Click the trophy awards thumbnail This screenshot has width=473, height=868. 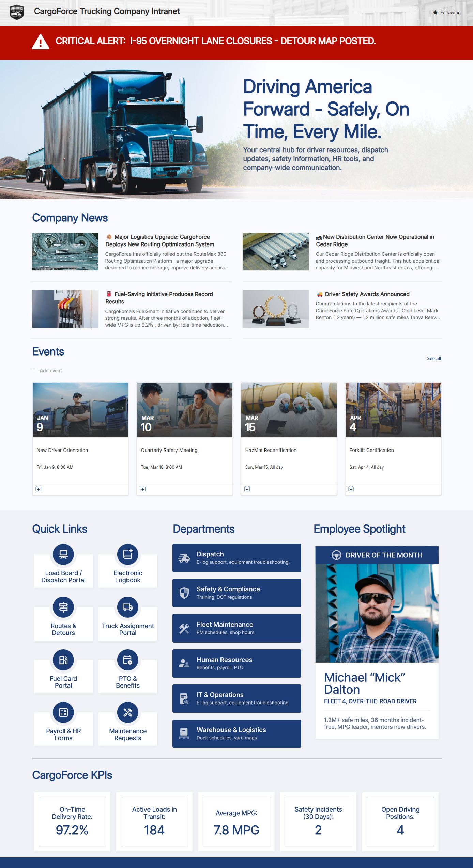click(x=276, y=309)
